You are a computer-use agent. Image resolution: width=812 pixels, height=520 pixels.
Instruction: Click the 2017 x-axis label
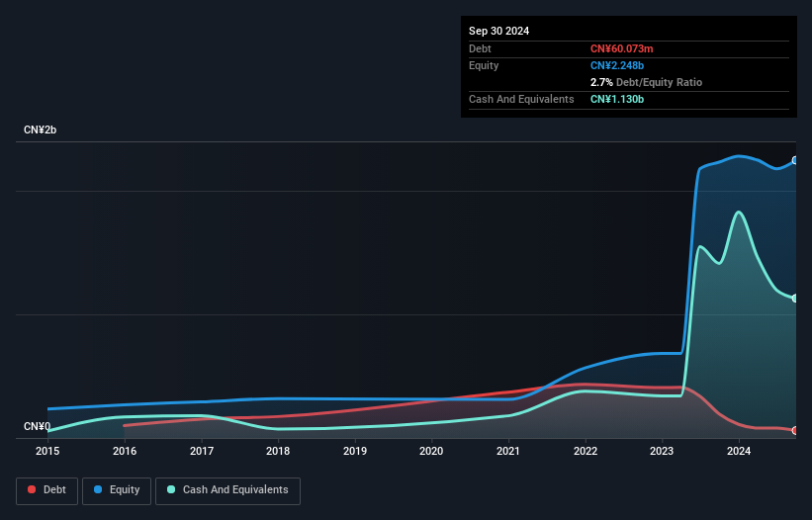[202, 451]
